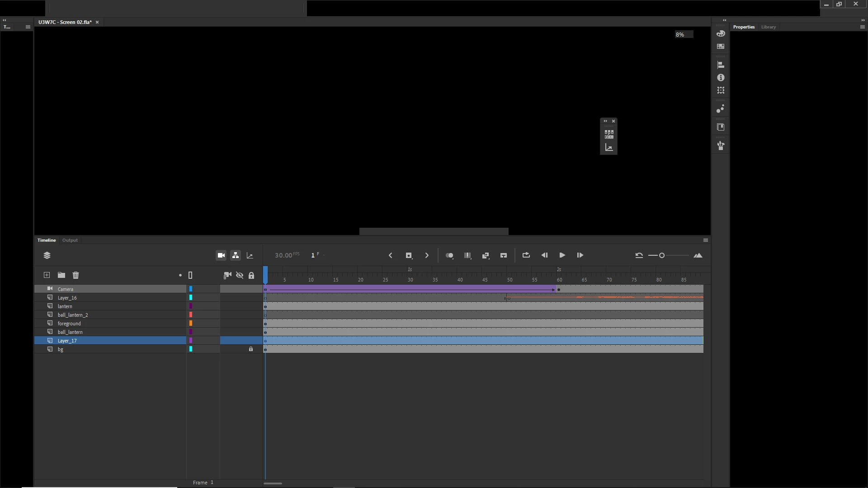The height and width of the screenshot is (488, 868).
Task: Open the Properties panel options menu
Action: pos(862,27)
